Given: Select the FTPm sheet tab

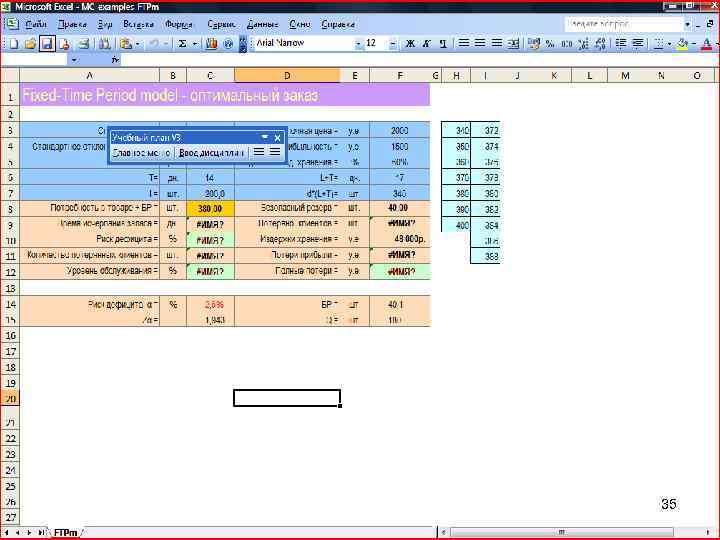Looking at the screenshot, I should (x=65, y=532).
